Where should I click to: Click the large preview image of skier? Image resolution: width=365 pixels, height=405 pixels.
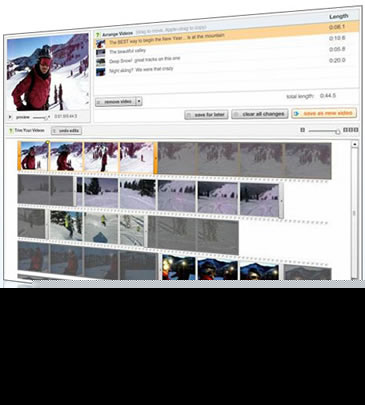tap(48, 72)
